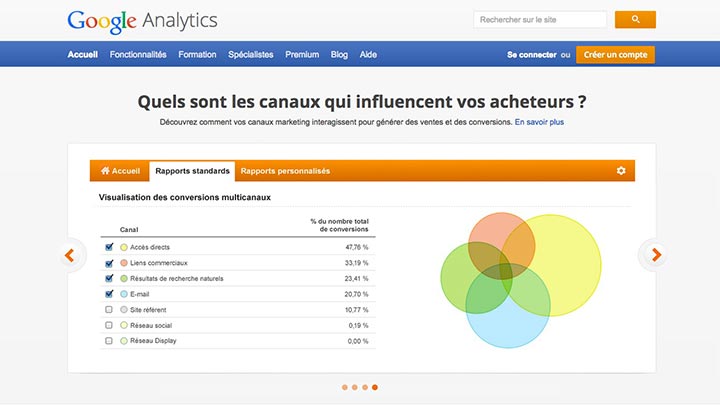Follow the En savoir plus link
Viewport: 720px width, 406px height.
[x=539, y=122]
